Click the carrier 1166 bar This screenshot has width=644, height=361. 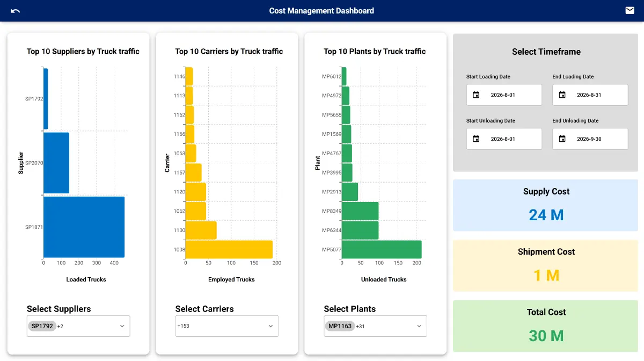pyautogui.click(x=190, y=134)
